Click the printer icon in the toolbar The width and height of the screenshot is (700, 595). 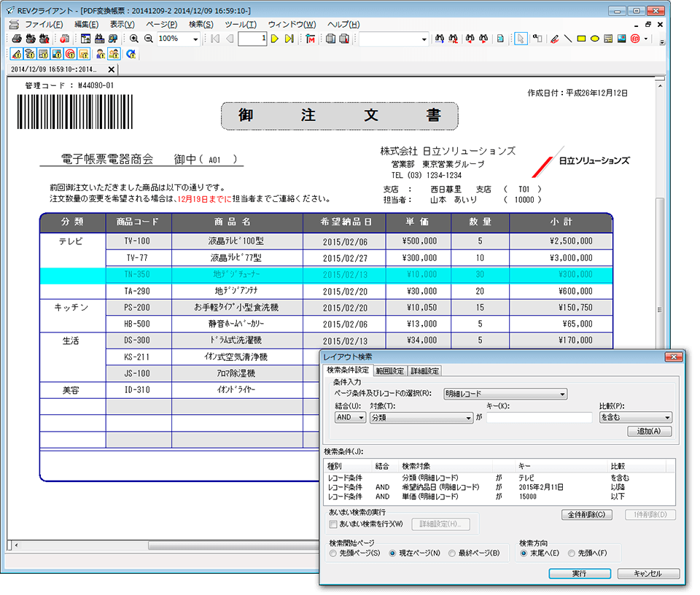[18, 39]
